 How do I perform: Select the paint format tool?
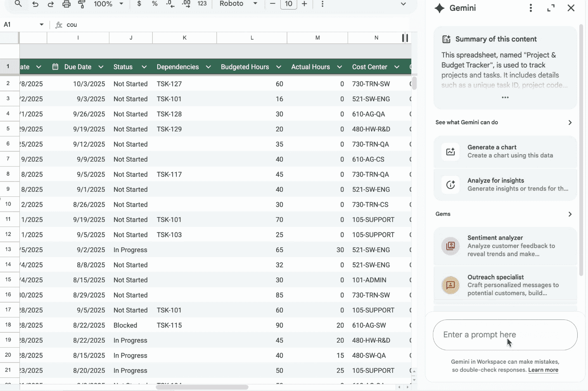pos(82,4)
